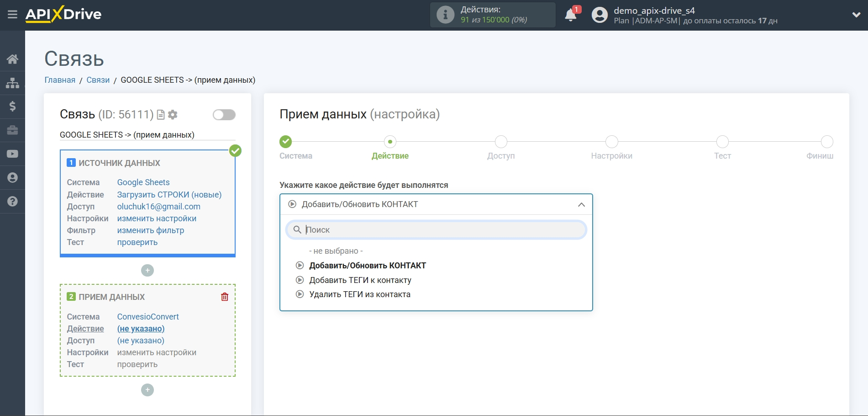868x416 pixels.
Task: Open the 'Связи' breadcrumb link
Action: pyautogui.click(x=98, y=80)
